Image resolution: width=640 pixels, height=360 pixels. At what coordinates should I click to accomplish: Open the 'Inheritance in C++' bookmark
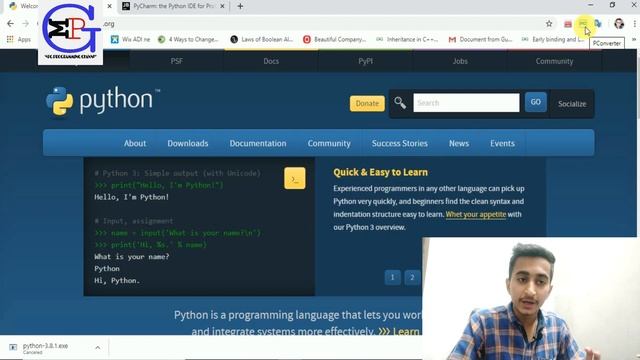point(407,39)
